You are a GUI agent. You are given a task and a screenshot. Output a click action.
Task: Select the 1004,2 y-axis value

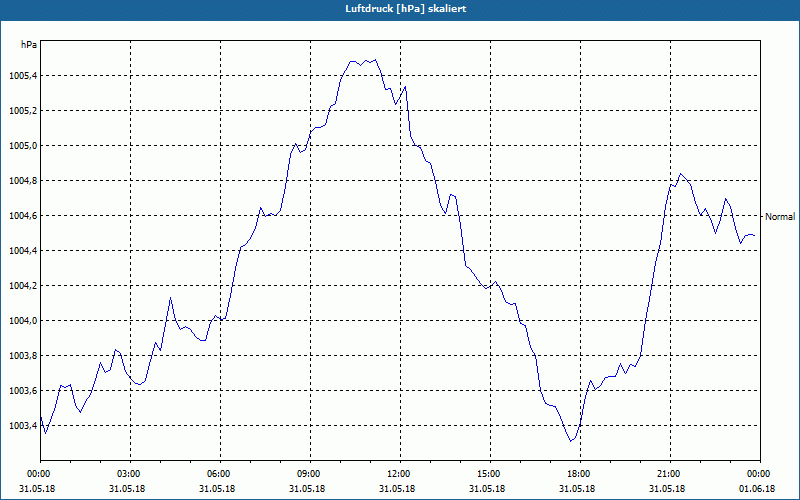tap(22, 286)
